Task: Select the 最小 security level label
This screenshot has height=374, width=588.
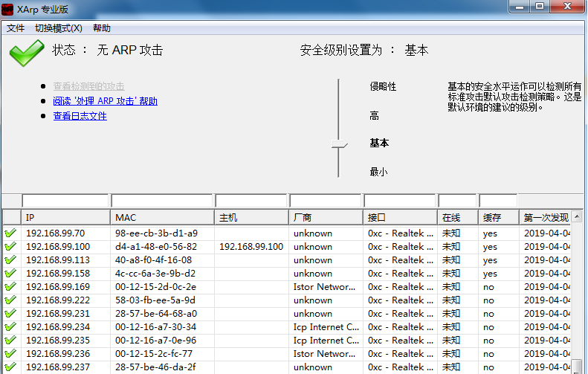Action: (x=378, y=172)
